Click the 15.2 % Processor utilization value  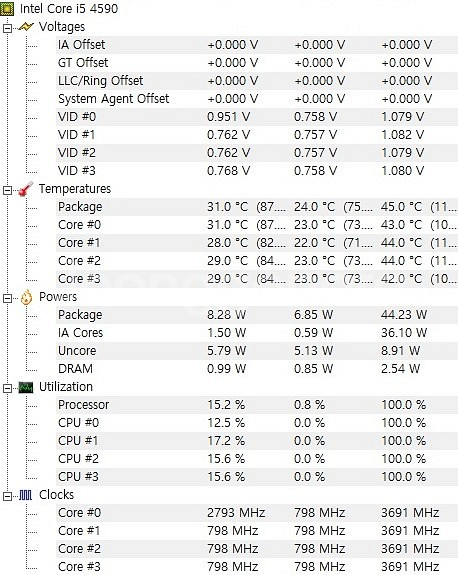click(226, 405)
